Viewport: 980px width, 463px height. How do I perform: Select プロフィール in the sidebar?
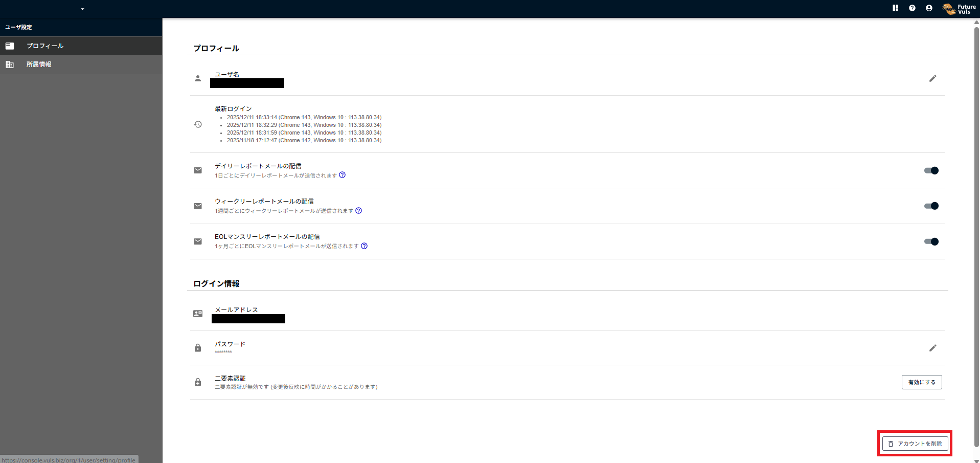45,46
